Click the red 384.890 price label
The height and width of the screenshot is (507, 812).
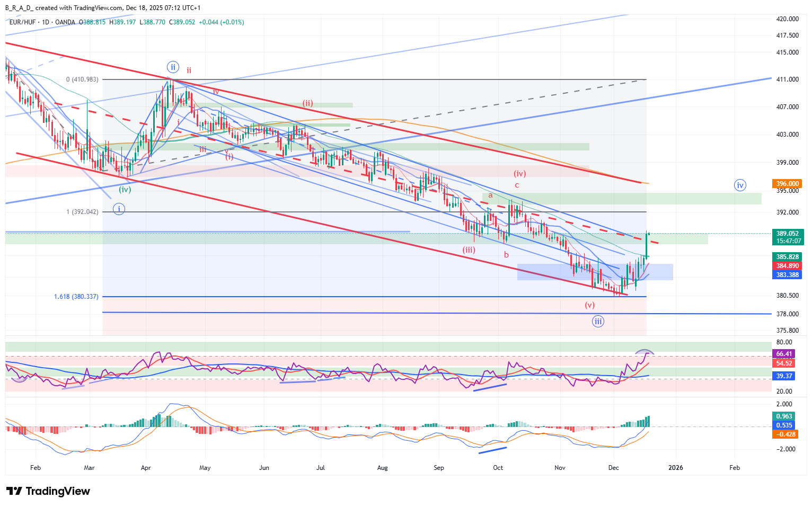click(788, 266)
